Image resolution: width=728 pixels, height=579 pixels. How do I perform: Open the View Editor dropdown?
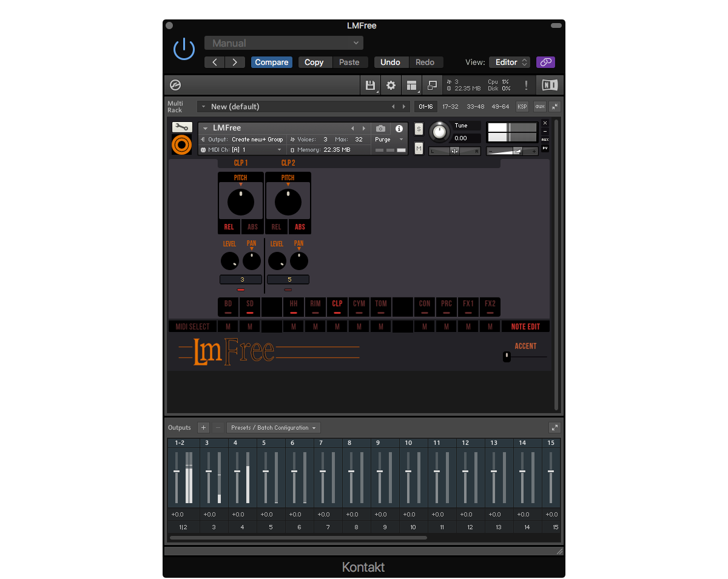[510, 62]
